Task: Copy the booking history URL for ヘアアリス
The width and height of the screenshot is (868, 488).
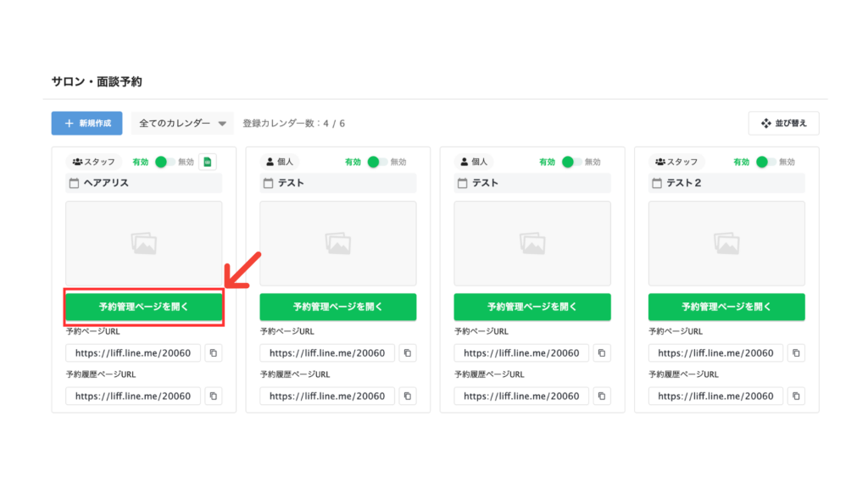Action: (214, 396)
